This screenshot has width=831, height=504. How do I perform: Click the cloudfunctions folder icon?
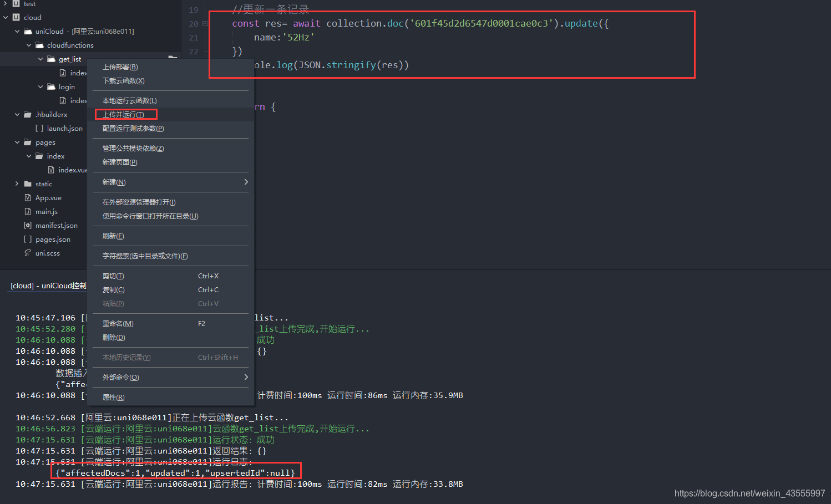(x=39, y=45)
